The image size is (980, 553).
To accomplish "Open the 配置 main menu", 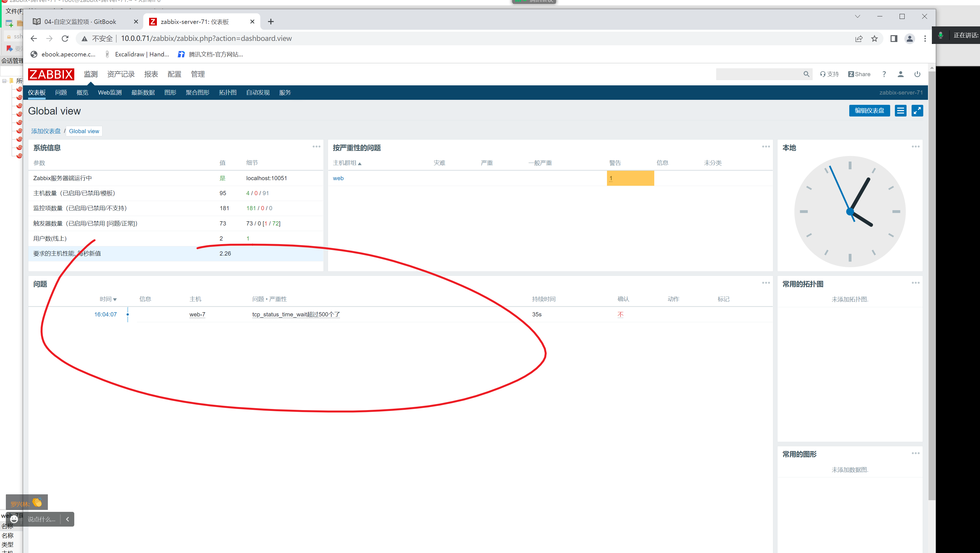I will 174,74.
